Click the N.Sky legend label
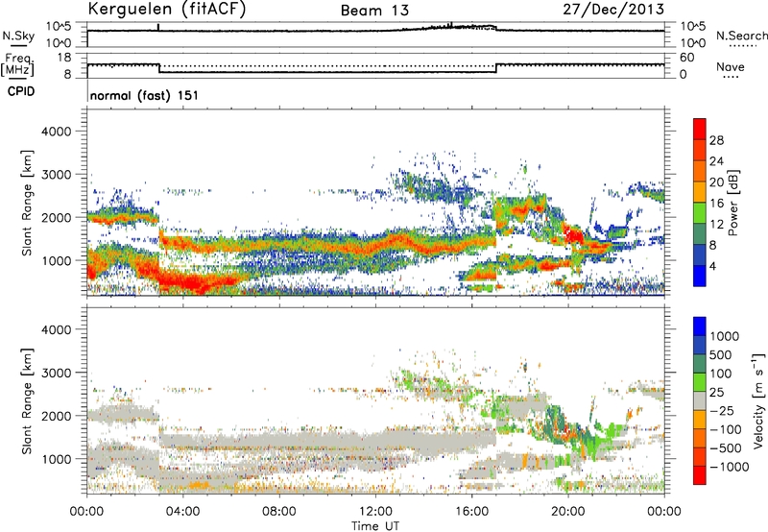768x532 pixels. point(18,36)
